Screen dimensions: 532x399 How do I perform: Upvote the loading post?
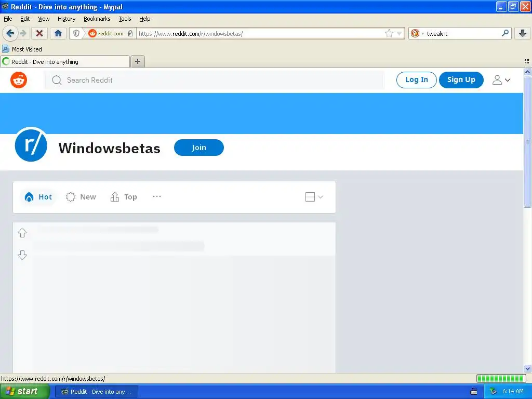pyautogui.click(x=22, y=233)
